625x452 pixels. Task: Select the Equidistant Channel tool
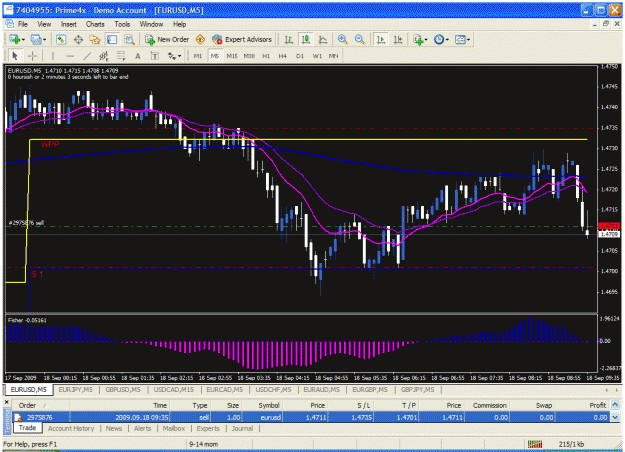(104, 56)
